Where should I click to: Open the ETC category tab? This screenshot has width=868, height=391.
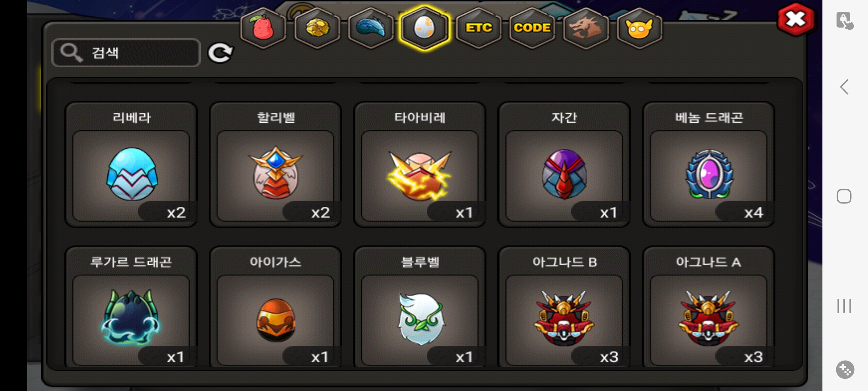pos(478,28)
